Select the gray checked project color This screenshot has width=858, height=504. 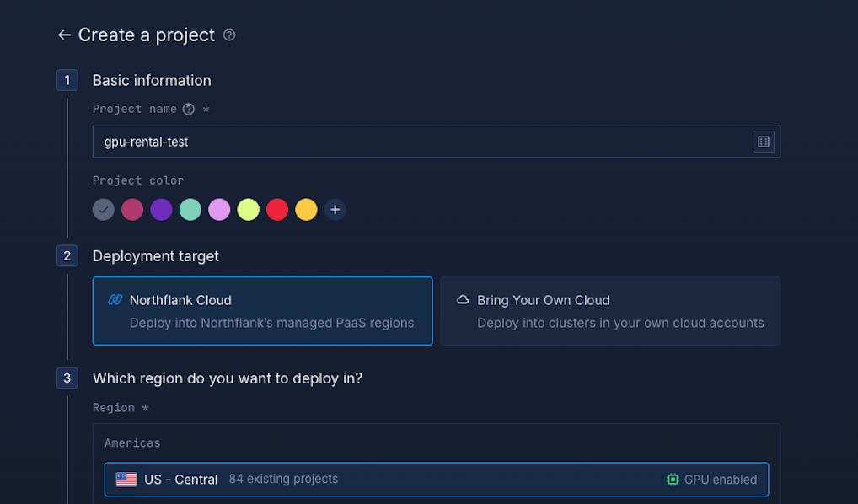coord(104,210)
